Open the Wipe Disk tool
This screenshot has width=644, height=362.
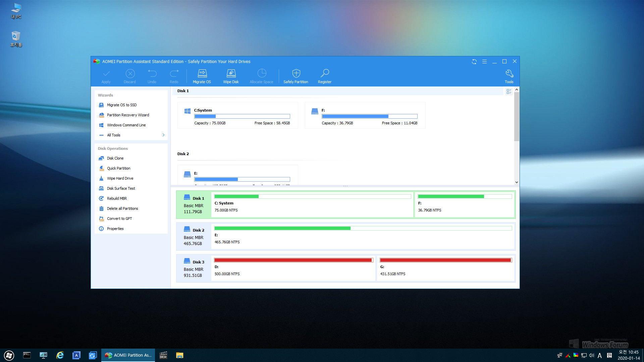[x=231, y=76]
